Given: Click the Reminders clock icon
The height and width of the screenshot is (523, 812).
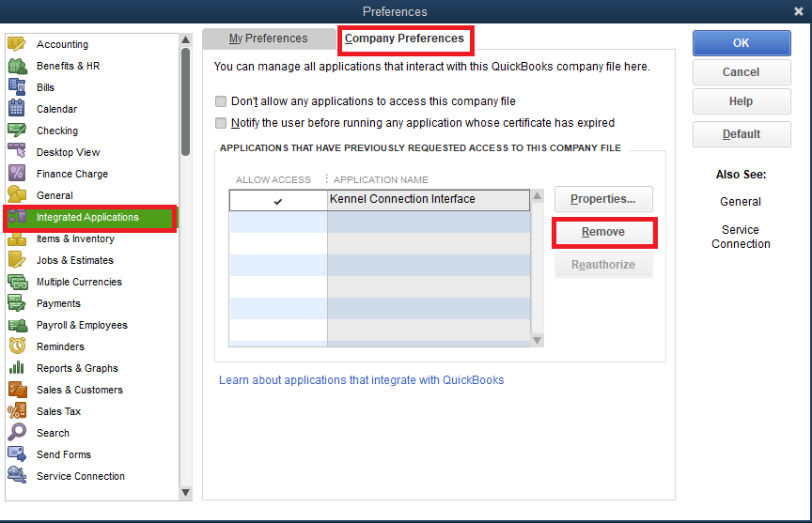Looking at the screenshot, I should pos(17,346).
